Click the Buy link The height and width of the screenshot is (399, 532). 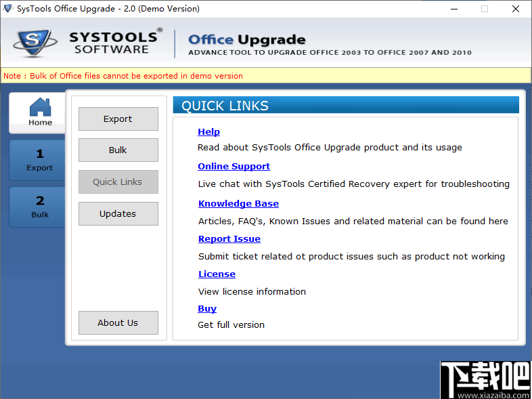(207, 309)
